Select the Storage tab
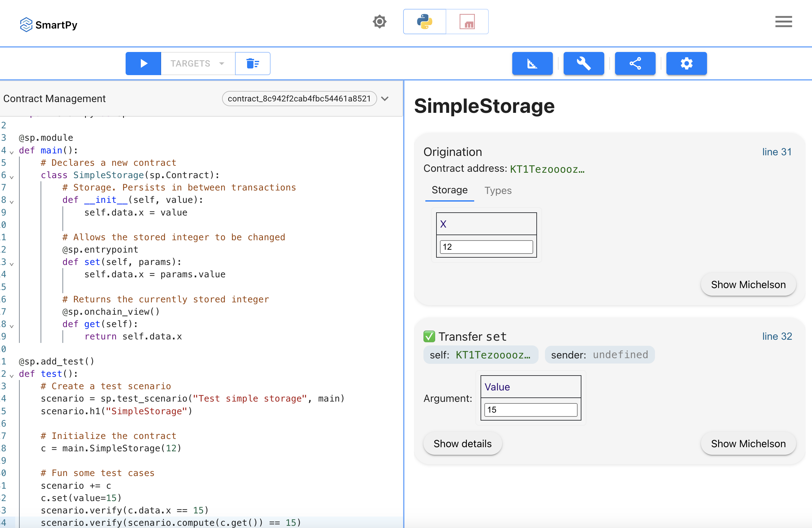The image size is (812, 528). click(449, 190)
